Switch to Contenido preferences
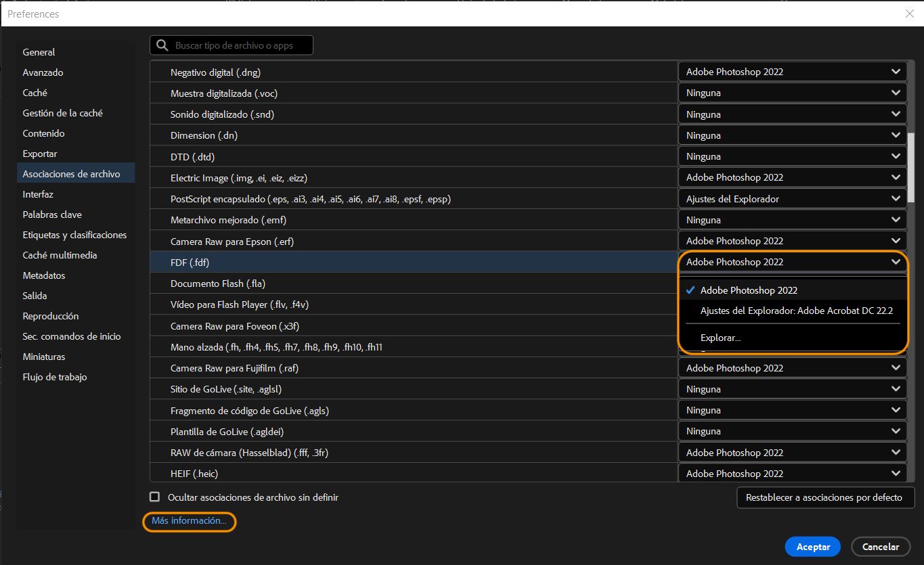 click(76, 133)
